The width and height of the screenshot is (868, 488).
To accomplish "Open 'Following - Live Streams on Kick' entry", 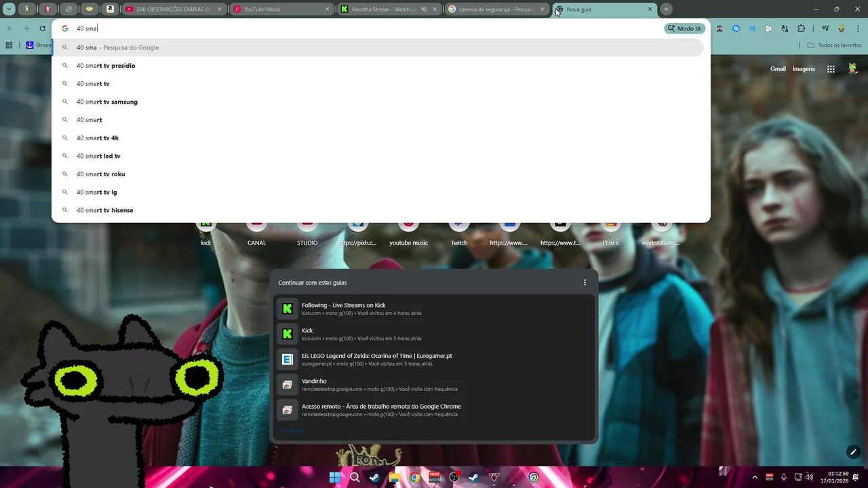I will pos(434,308).
